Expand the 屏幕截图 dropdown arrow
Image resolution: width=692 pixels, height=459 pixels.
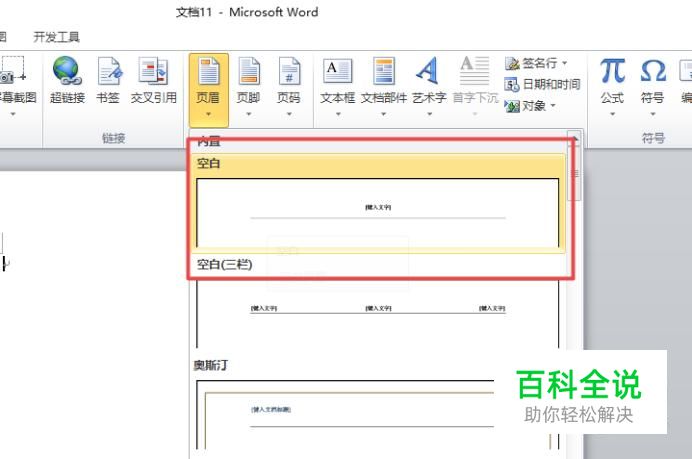(13, 114)
